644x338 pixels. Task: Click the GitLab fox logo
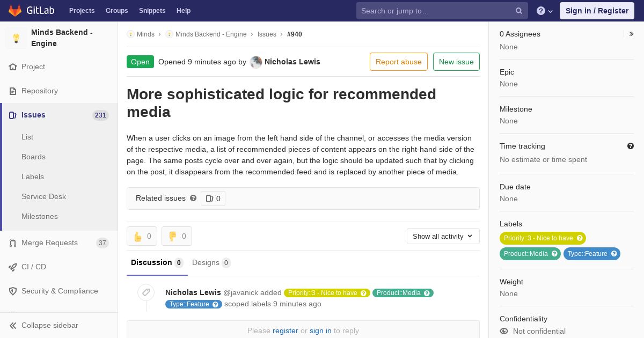tap(15, 10)
